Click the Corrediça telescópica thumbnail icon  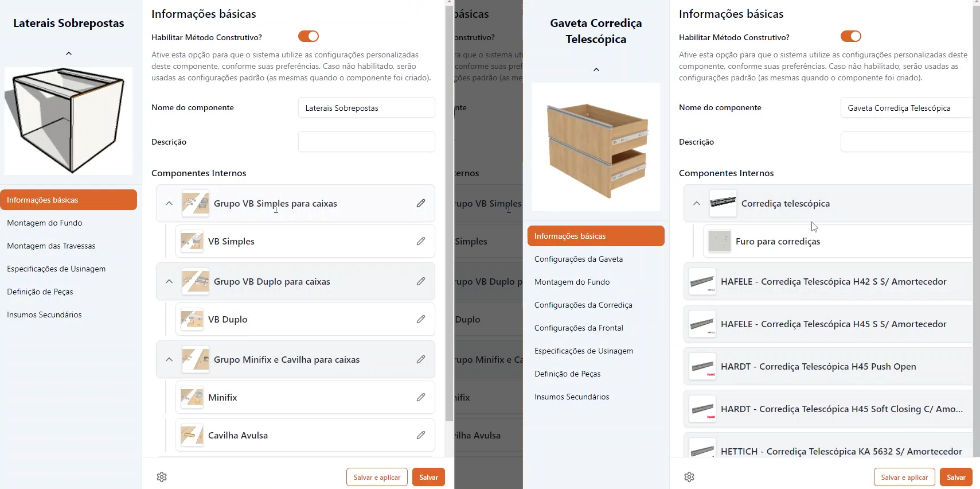tap(723, 203)
